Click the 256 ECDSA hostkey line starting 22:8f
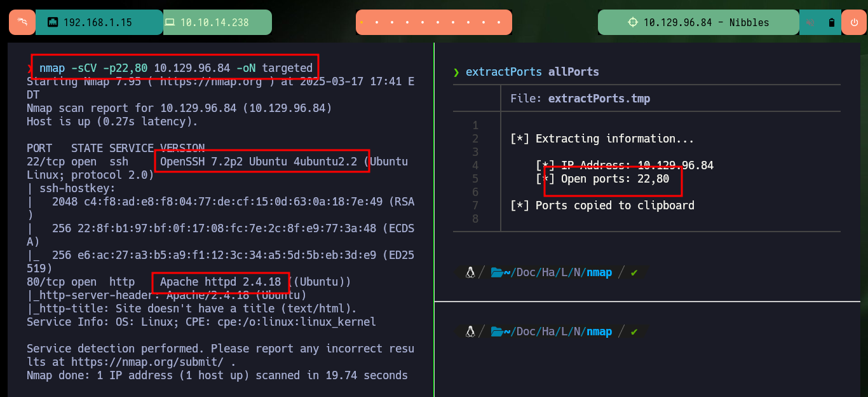This screenshot has width=868, height=397. coord(220,235)
